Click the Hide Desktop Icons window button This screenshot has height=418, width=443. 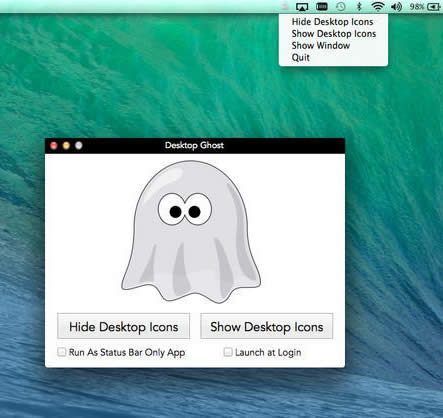point(123,326)
